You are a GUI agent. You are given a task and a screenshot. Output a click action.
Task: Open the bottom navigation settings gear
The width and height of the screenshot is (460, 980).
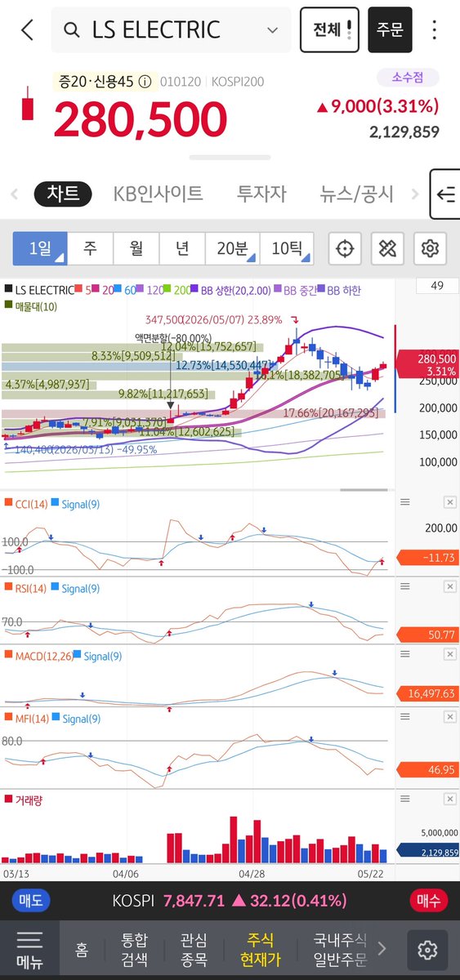[427, 950]
